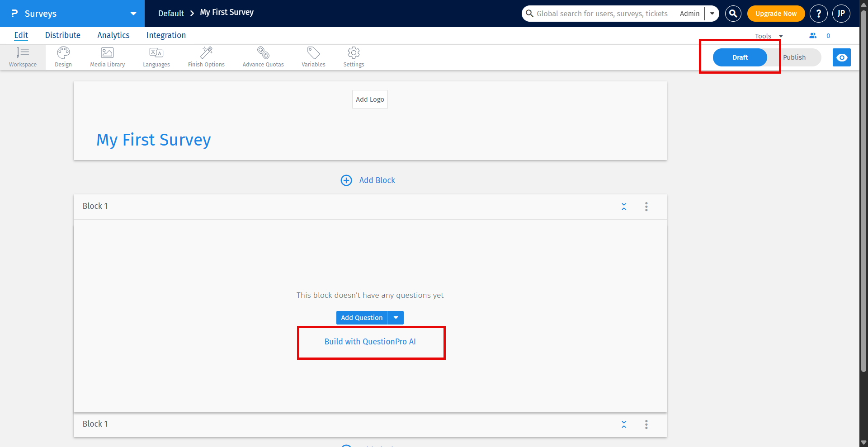Open the Analytics tab
The height and width of the screenshot is (447, 868).
[x=113, y=35]
